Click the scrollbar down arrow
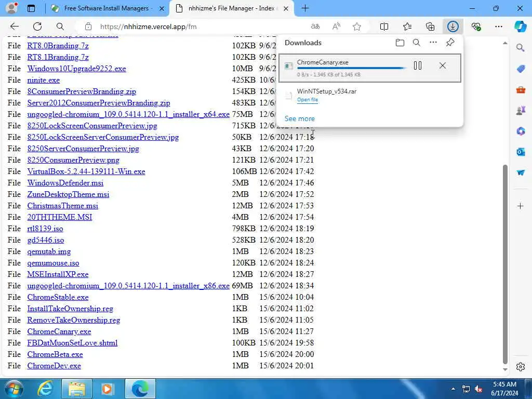The width and height of the screenshot is (532, 399). point(505,369)
